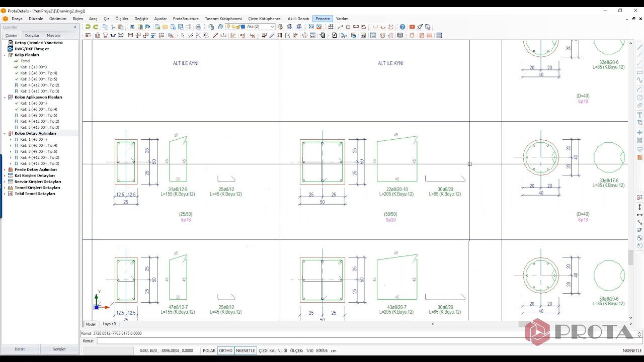The height and width of the screenshot is (362, 644).
Task: Collapse the Kalıp Planları tree node
Action: pyautogui.click(x=5, y=55)
